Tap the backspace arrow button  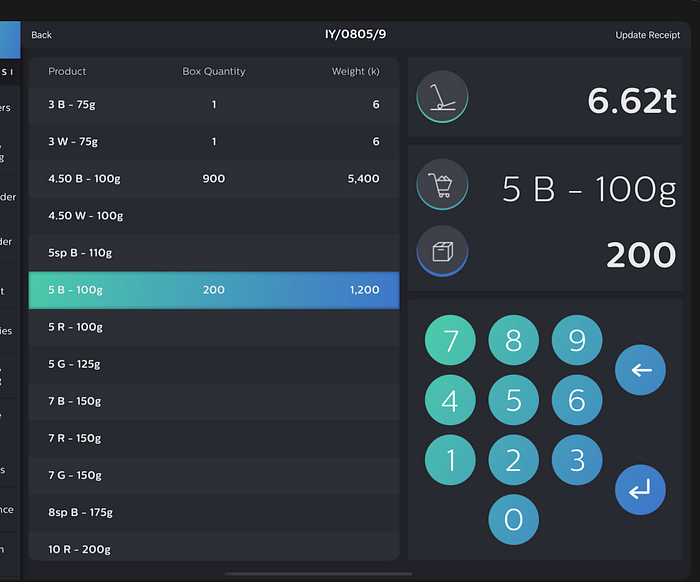pyautogui.click(x=640, y=370)
